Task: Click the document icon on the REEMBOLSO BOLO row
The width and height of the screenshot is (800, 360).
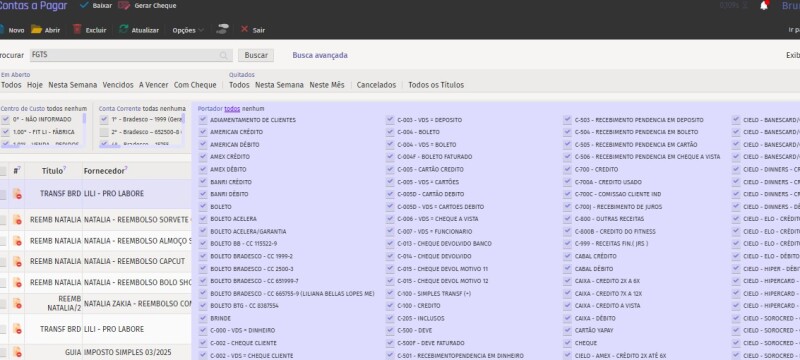Action: click(x=17, y=282)
